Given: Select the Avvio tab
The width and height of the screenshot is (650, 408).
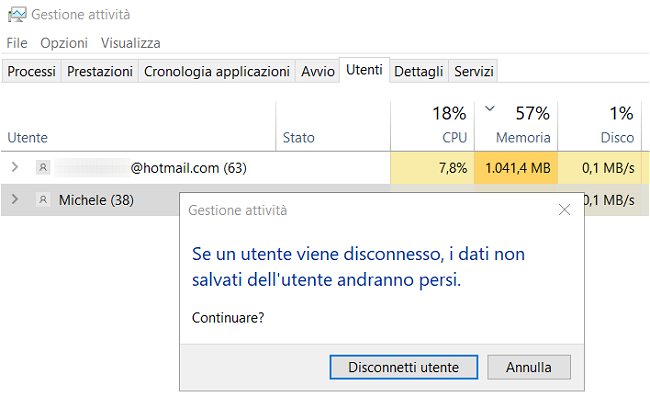Looking at the screenshot, I should point(318,71).
